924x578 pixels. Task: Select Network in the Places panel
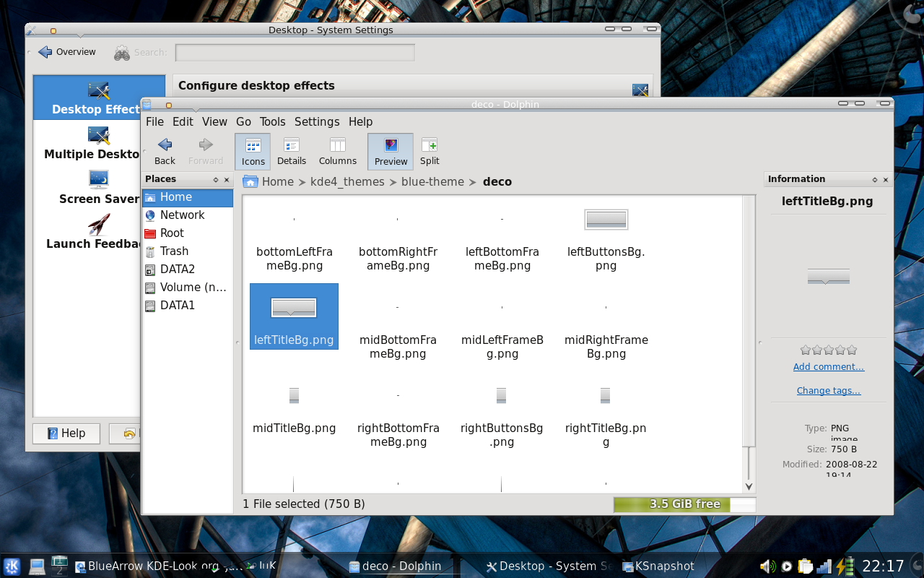tap(188, 215)
